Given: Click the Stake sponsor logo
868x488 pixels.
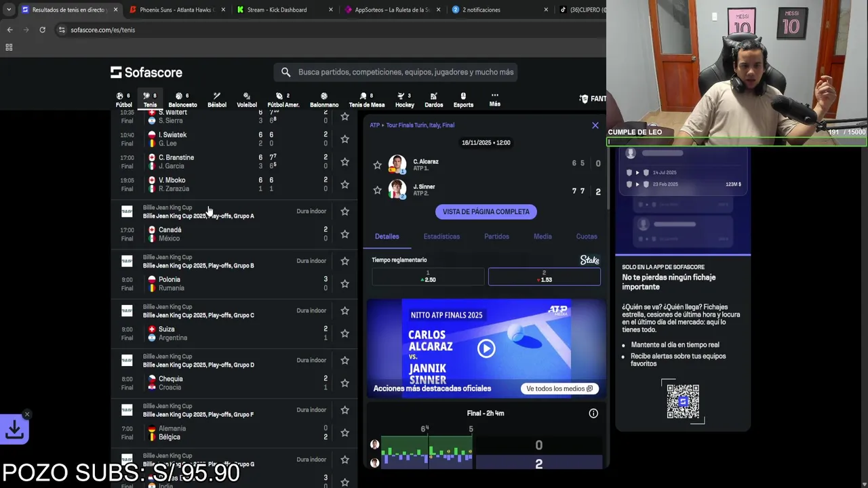Looking at the screenshot, I should 590,260.
